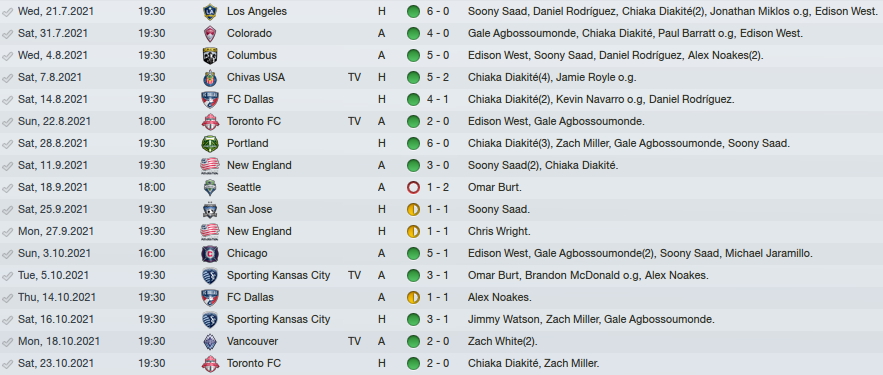Open the 5 - 2 result against Chivas USA
The width and height of the screenshot is (883, 375).
[438, 77]
